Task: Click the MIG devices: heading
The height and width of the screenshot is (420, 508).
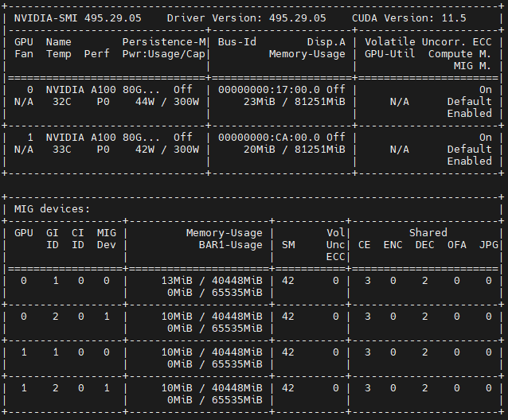Action: click(x=53, y=209)
